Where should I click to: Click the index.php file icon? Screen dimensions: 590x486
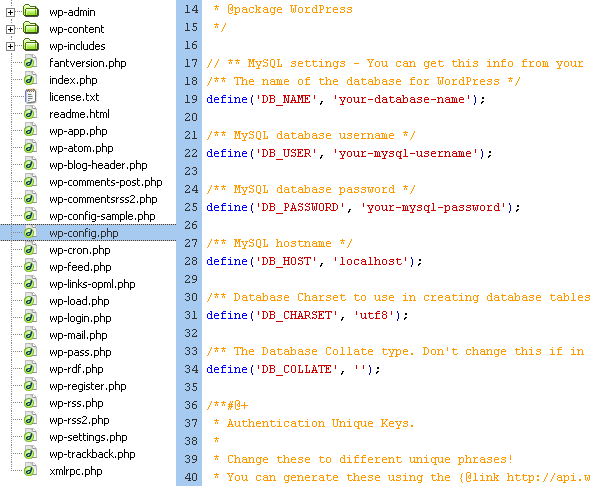pos(30,79)
